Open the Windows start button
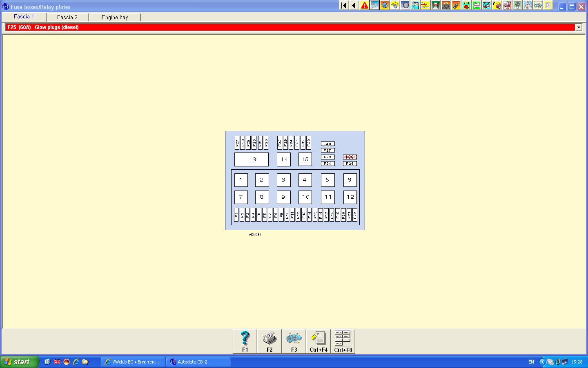 [x=19, y=362]
